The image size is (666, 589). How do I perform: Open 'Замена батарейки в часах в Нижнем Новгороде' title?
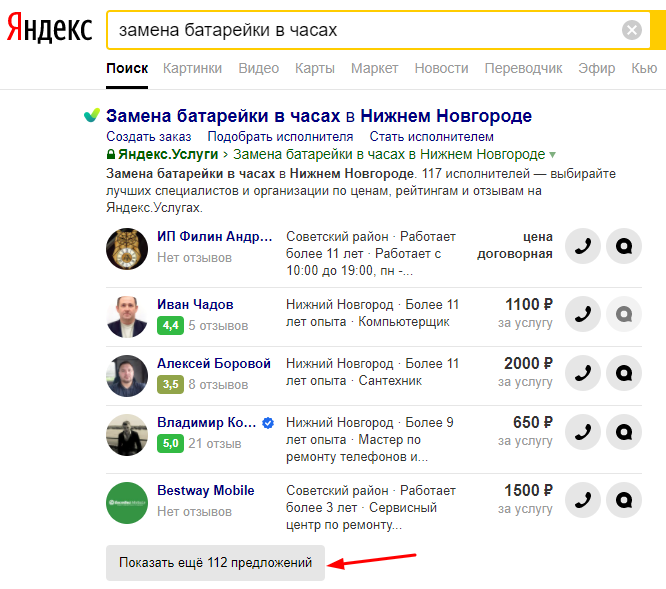pos(319,116)
